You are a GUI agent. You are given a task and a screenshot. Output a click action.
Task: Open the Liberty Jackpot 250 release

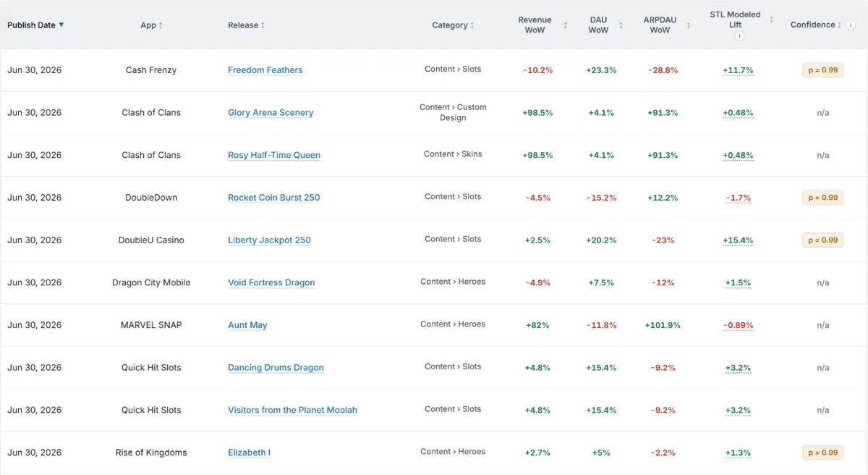pos(270,240)
